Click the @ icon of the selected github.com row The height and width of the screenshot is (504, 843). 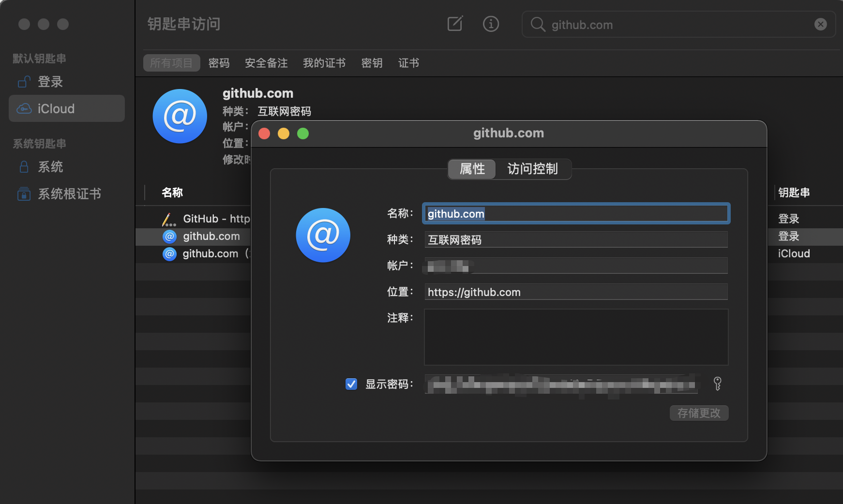click(x=169, y=237)
